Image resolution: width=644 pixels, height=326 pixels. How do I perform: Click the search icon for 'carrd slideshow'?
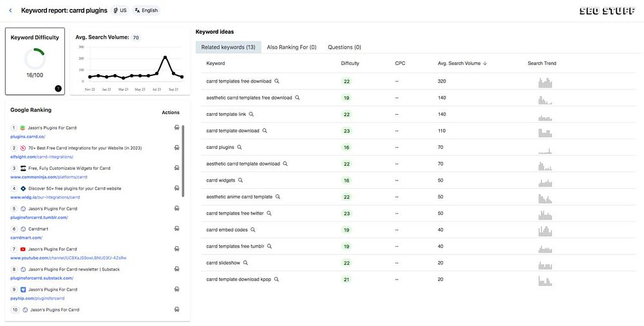[x=245, y=263]
